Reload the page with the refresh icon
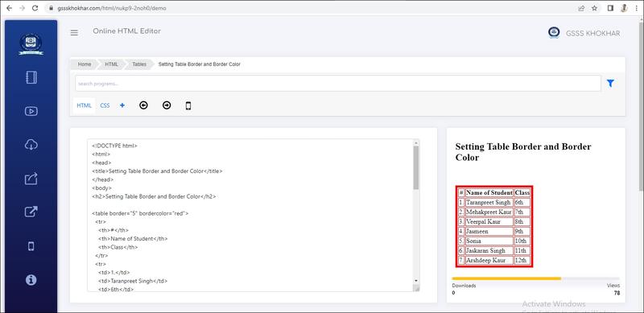 (x=35, y=8)
